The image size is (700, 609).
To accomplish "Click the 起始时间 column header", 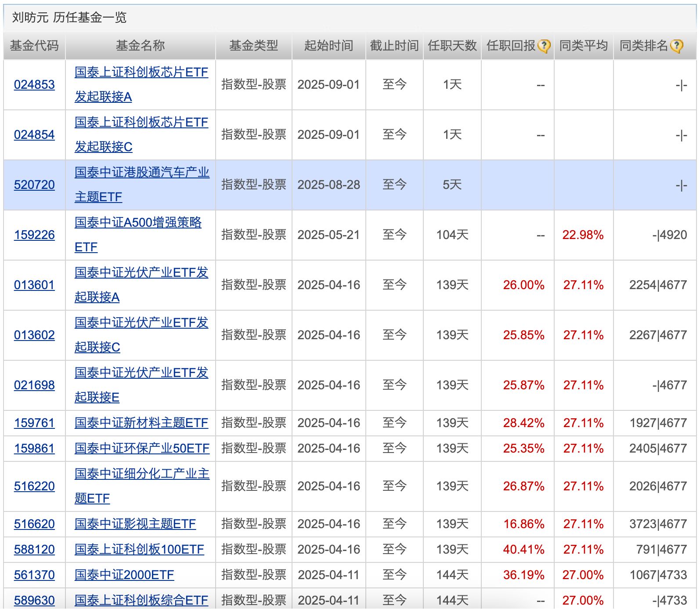I will coord(328,46).
